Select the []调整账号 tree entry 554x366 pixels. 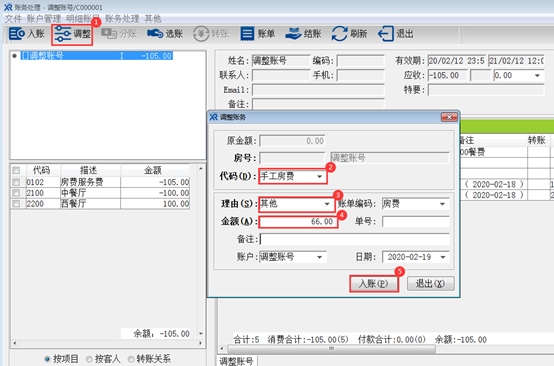[96, 56]
